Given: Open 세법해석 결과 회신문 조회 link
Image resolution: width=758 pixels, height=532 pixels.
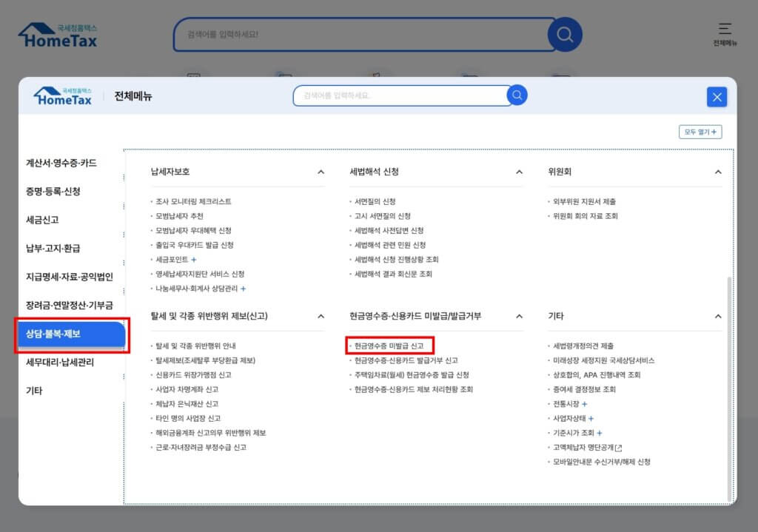Looking at the screenshot, I should pos(394,274).
